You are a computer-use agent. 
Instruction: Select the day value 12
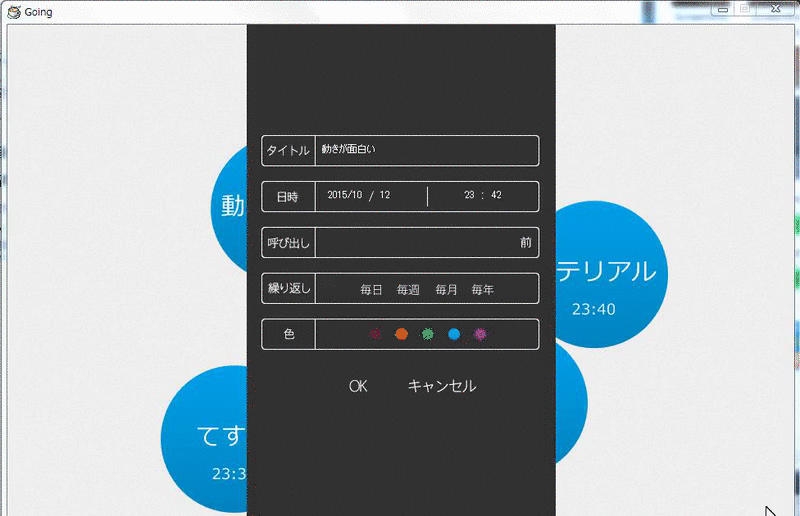(385, 195)
